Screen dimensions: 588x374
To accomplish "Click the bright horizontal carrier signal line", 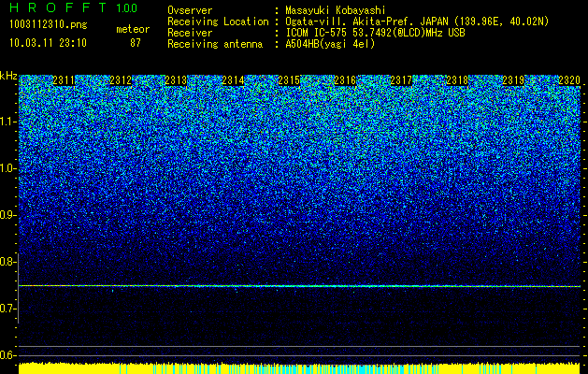I will (299, 286).
